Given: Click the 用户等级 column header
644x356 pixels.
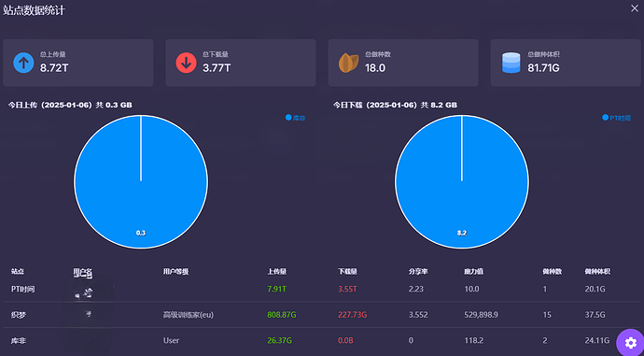Looking at the screenshot, I should (x=175, y=272).
